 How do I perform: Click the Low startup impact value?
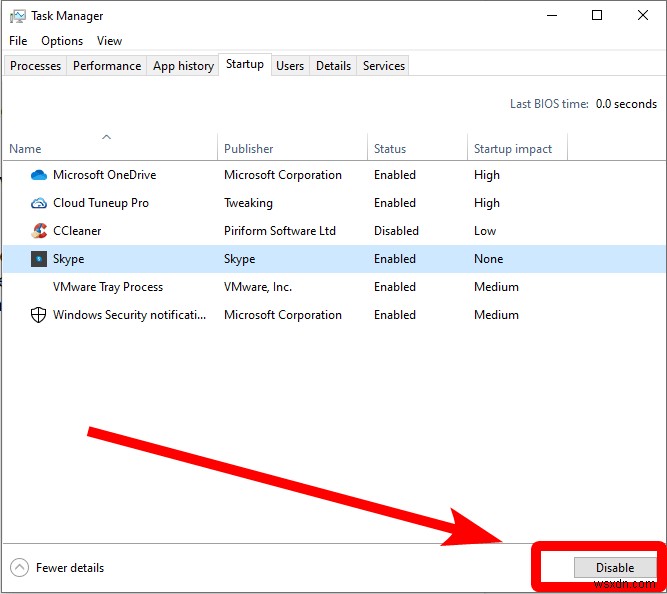coord(485,231)
